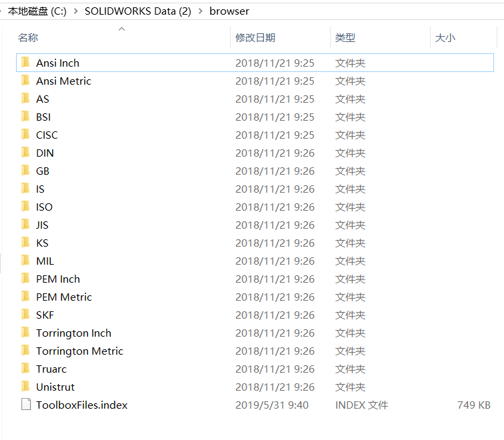Toggle sort order arrow above 名称
504x440 pixels.
pyautogui.click(x=121, y=29)
